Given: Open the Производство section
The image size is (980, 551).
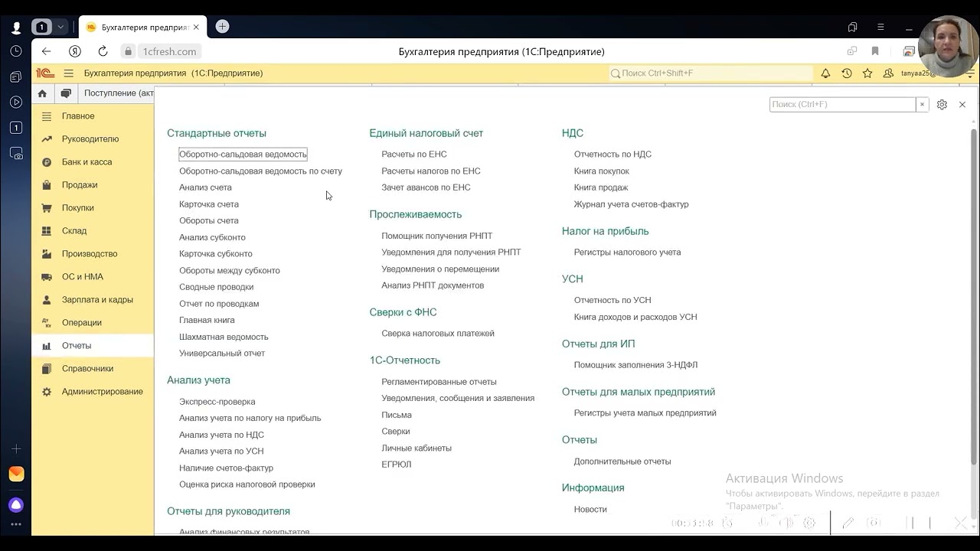Looking at the screenshot, I should point(93,254).
